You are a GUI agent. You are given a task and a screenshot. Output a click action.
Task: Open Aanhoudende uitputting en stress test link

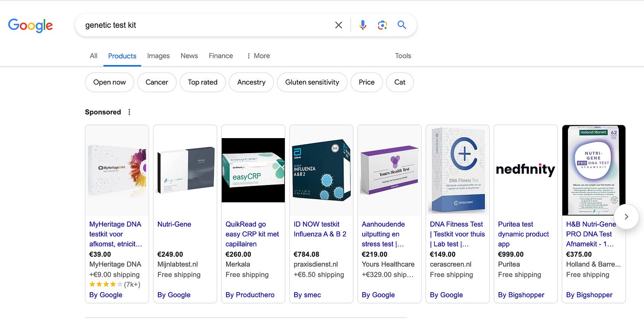[383, 234]
